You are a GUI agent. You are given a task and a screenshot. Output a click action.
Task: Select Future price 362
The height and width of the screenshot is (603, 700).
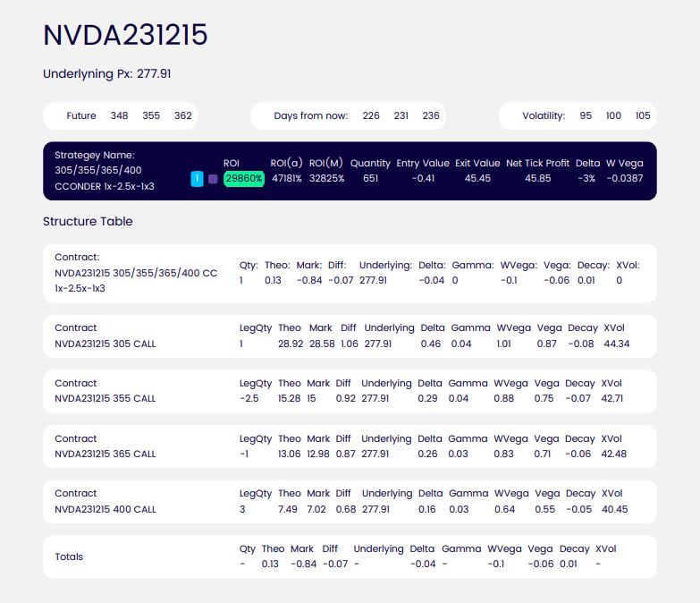(182, 116)
